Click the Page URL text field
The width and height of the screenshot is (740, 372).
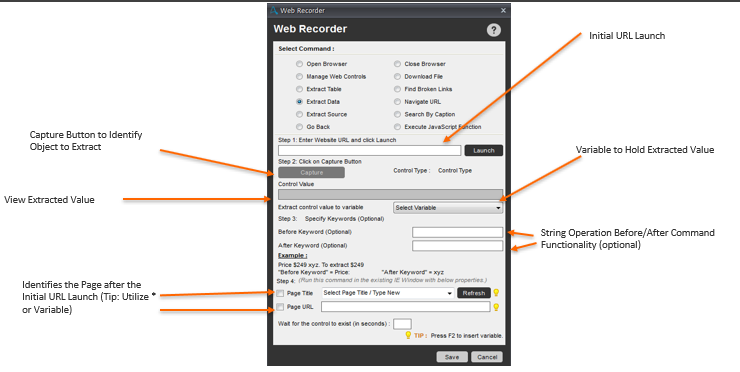[x=406, y=306]
